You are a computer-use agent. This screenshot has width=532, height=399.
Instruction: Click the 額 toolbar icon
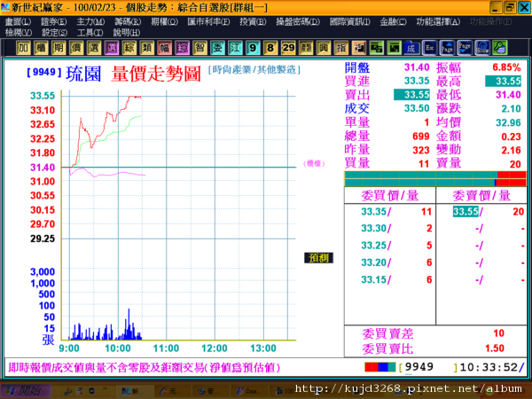306,48
